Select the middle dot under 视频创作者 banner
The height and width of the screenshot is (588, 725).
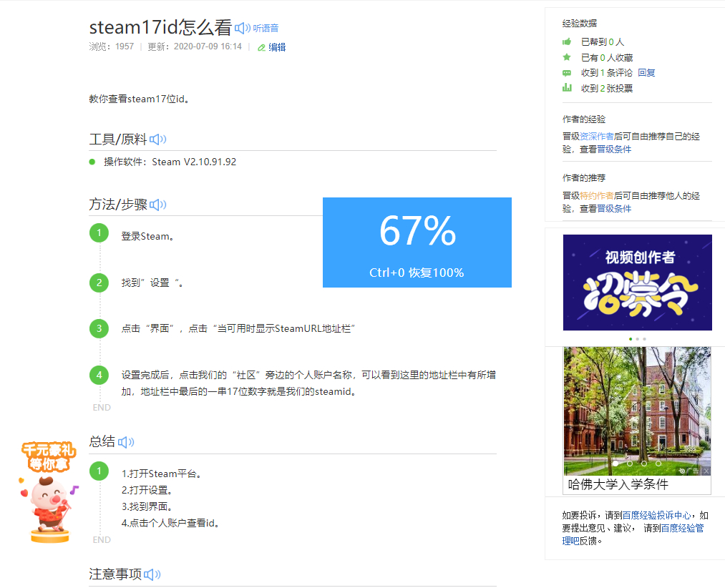click(x=638, y=339)
